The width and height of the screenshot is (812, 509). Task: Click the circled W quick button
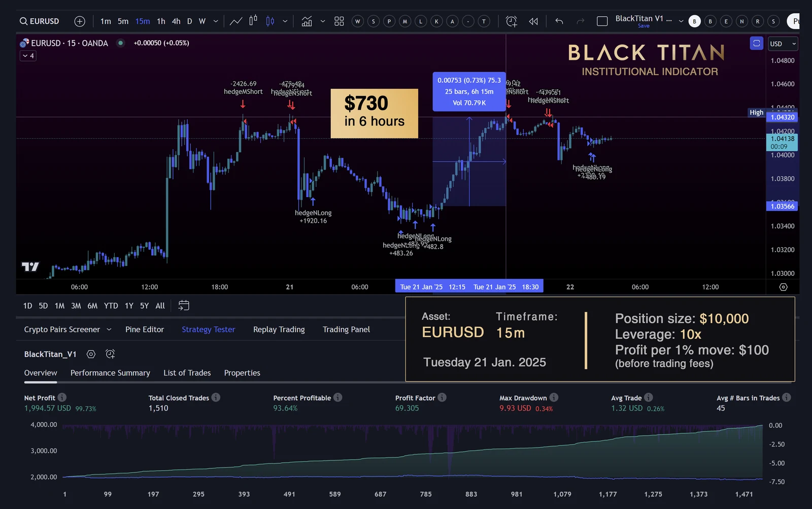tap(358, 21)
